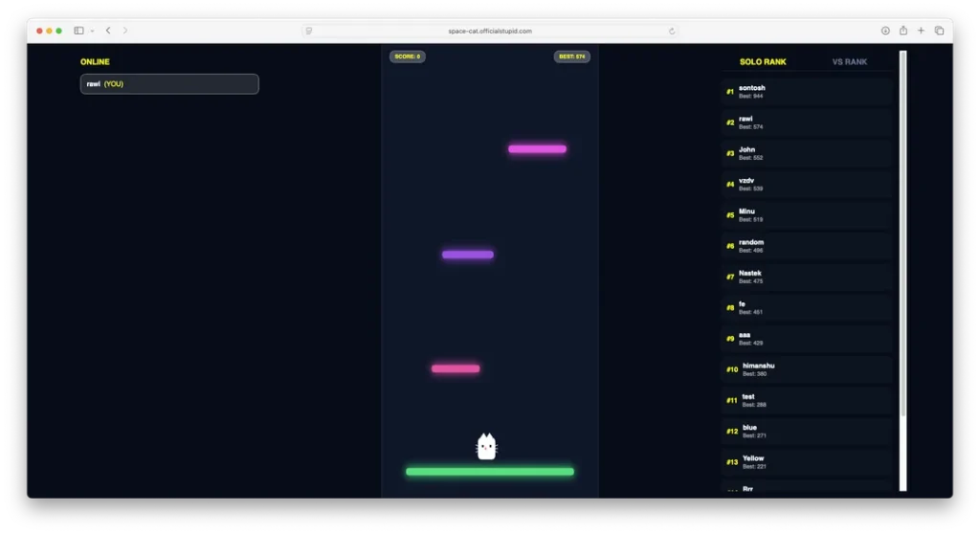Switch to the VS RANK tab
980x534 pixels.
(849, 62)
